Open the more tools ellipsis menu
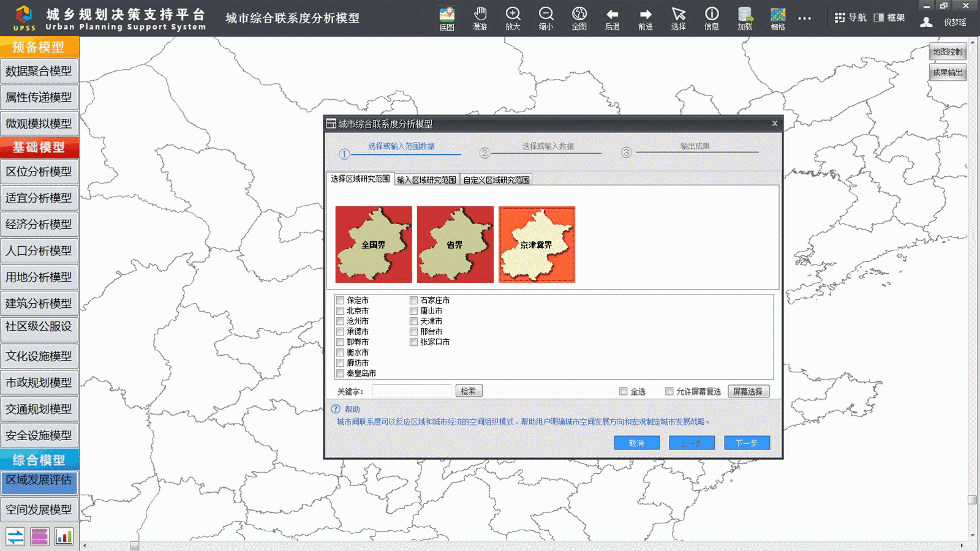The width and height of the screenshot is (980, 551). click(805, 18)
